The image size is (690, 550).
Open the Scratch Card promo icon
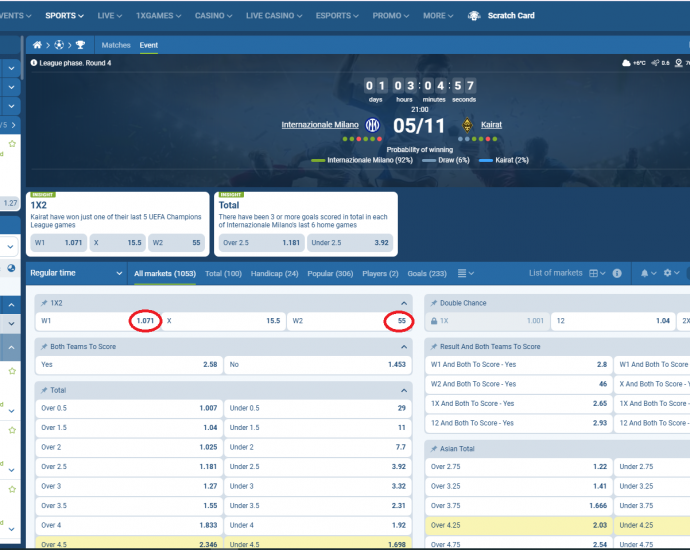pos(474,16)
